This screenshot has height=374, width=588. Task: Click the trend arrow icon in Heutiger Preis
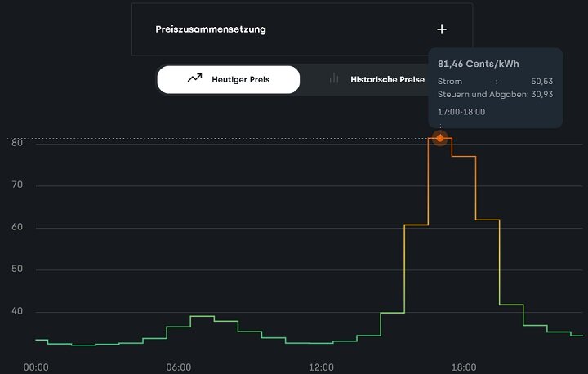click(194, 79)
